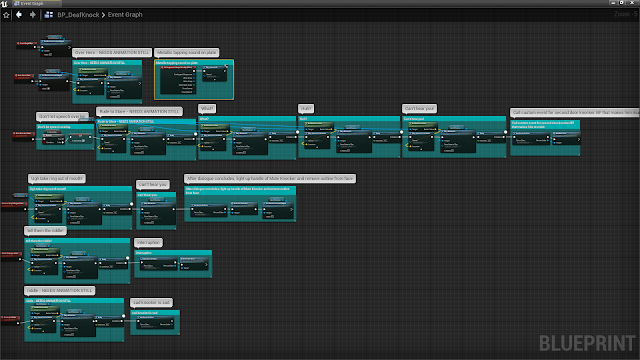Expand the breadcrumb chevron after BP_DeafKnock
Image resolution: width=640 pixels, height=360 pixels.
coord(103,15)
